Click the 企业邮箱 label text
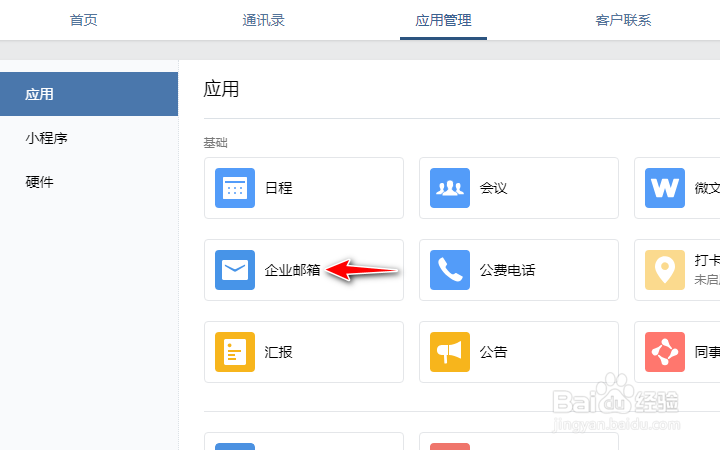This screenshot has height=450, width=720. [x=292, y=270]
